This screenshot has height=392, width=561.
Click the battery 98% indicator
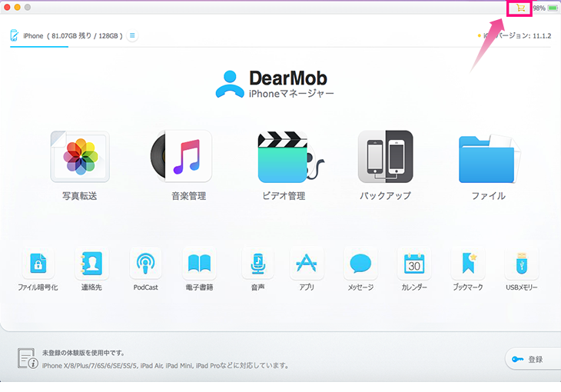click(546, 8)
